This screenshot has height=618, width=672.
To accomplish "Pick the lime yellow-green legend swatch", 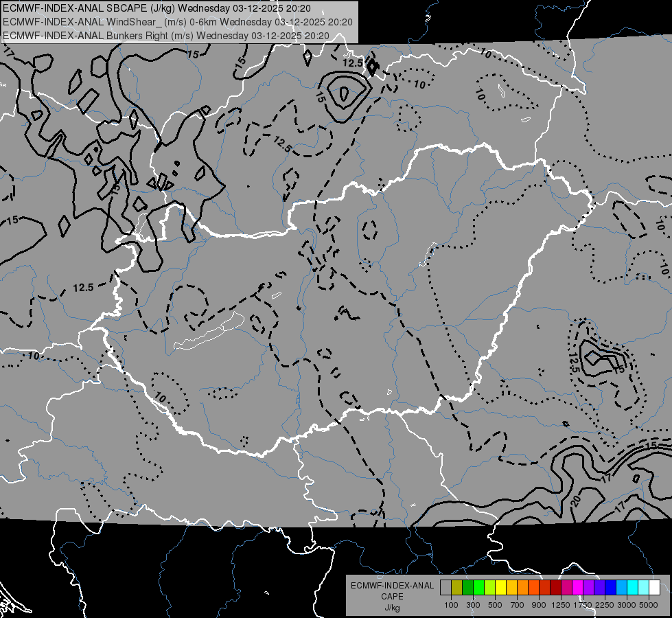I will (x=489, y=587).
